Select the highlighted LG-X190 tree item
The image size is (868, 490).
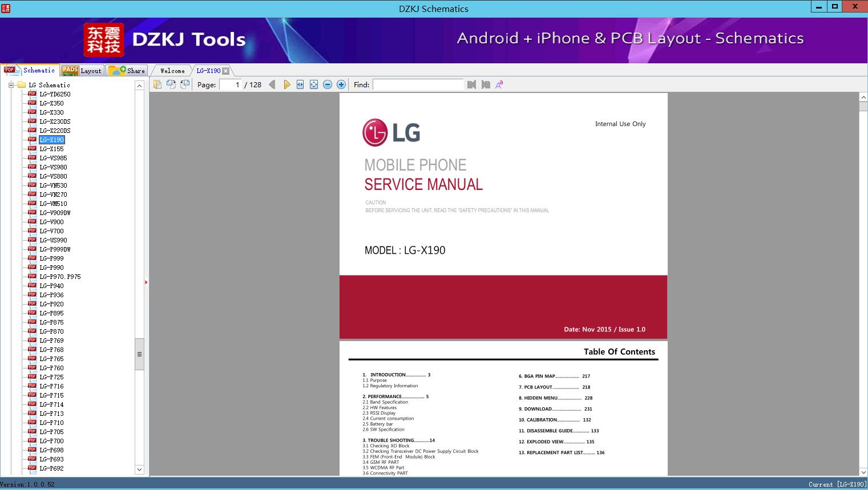point(51,140)
